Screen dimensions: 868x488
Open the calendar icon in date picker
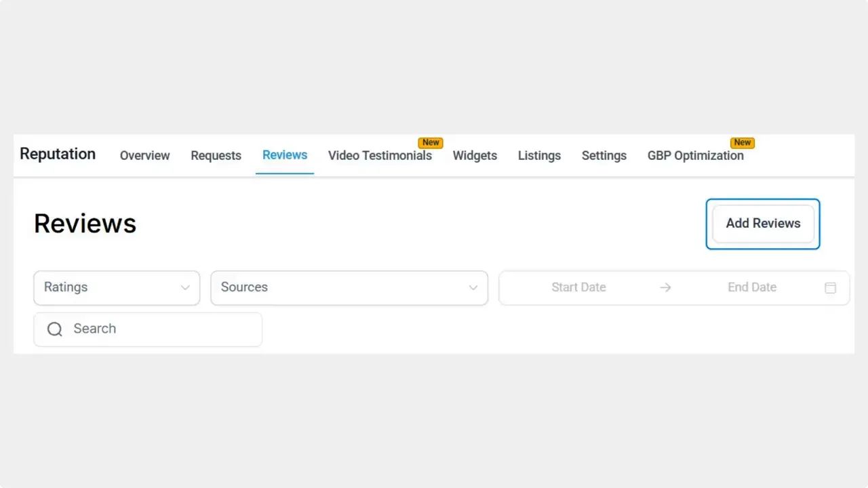(x=830, y=287)
